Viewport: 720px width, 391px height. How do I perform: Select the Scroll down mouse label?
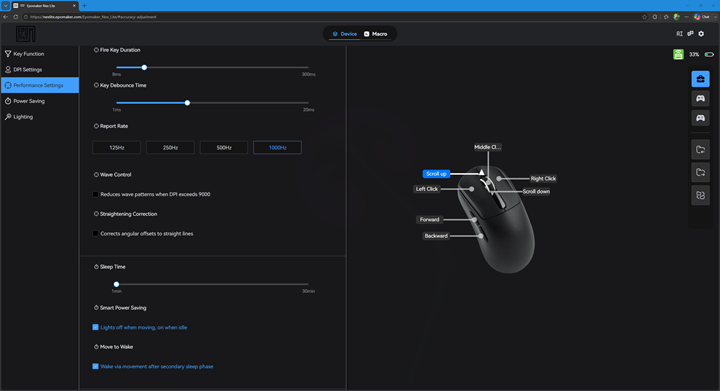[536, 191]
